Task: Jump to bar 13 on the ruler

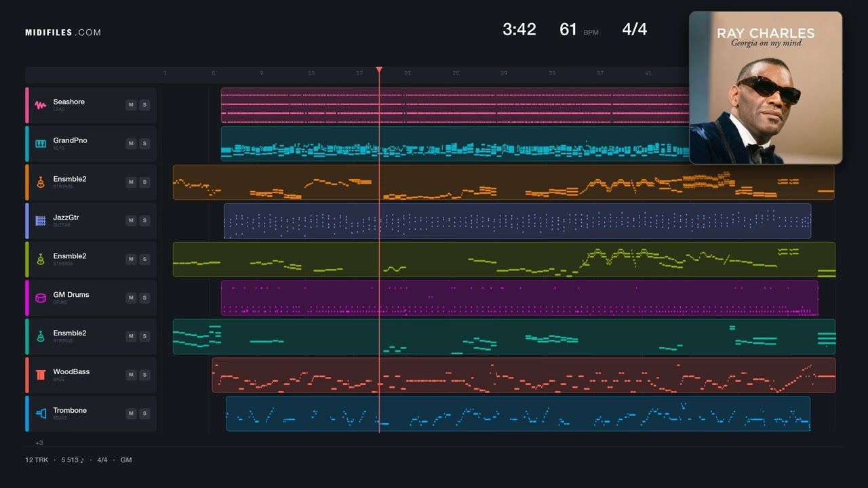Action: (311, 73)
